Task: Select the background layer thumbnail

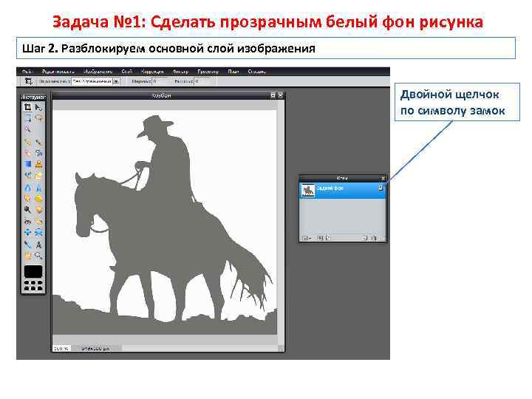Action: [x=308, y=191]
